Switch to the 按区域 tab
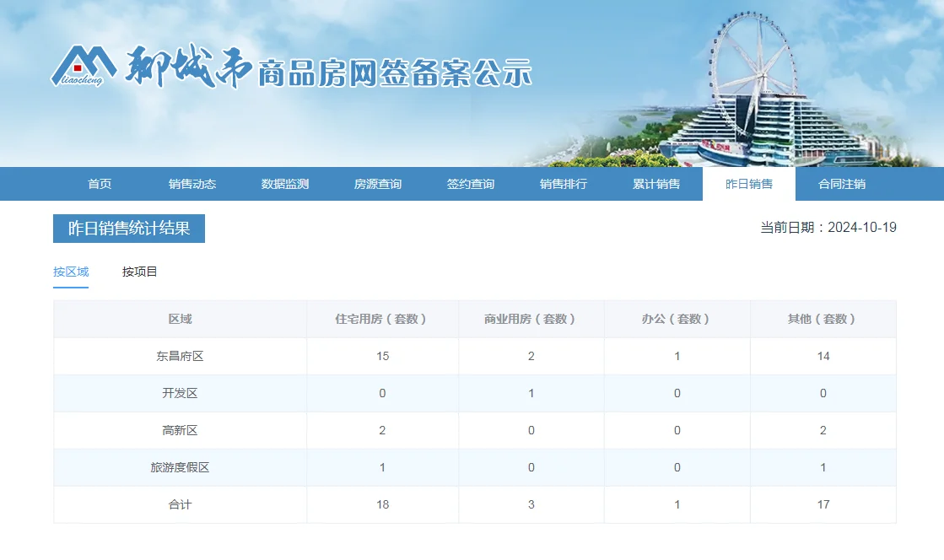The image size is (944, 560). coord(71,272)
